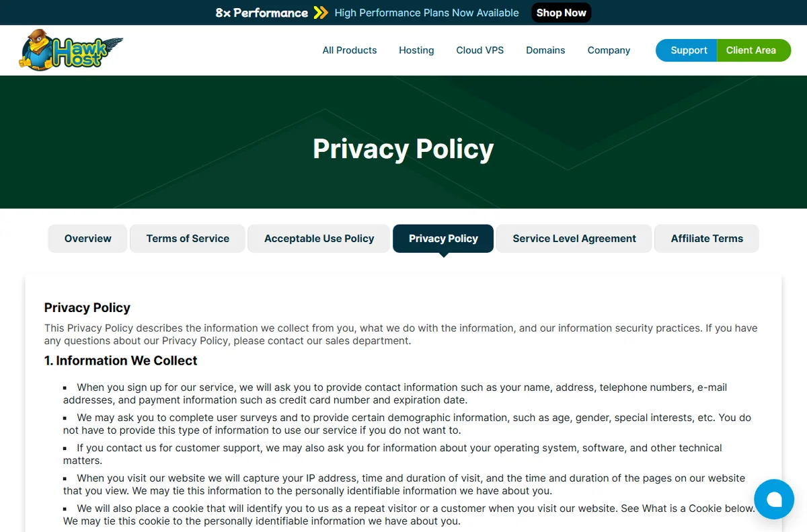
Task: Open the Hosting menu
Action: 416,50
